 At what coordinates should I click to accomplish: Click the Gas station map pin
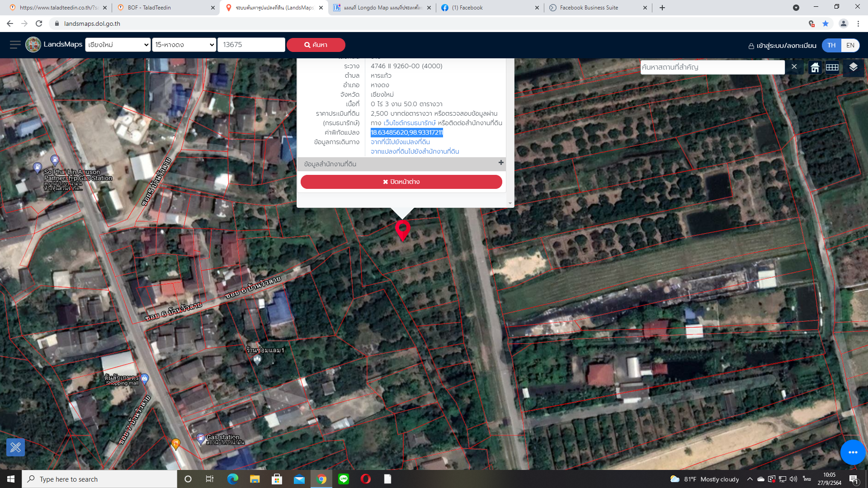(201, 438)
